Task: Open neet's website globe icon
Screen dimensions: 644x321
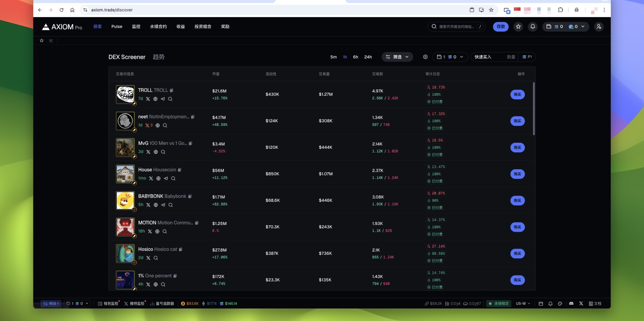Action: [158, 126]
